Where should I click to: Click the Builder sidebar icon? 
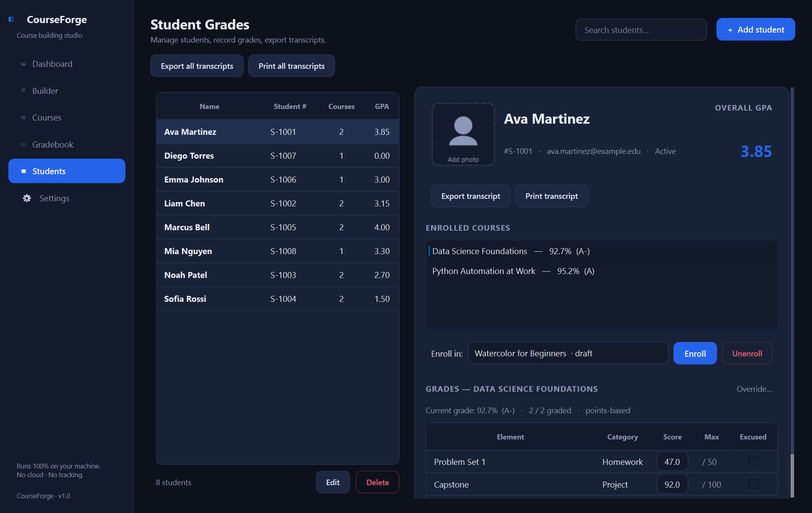(x=23, y=91)
